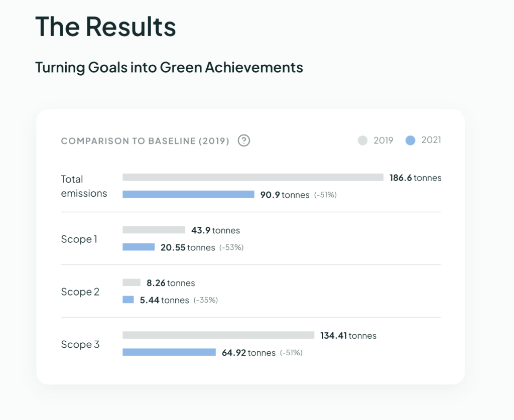
Task: Click the help question mark icon
Action: (244, 141)
